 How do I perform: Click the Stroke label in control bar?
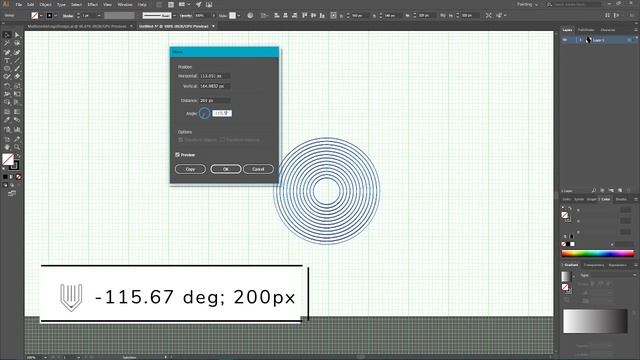68,16
